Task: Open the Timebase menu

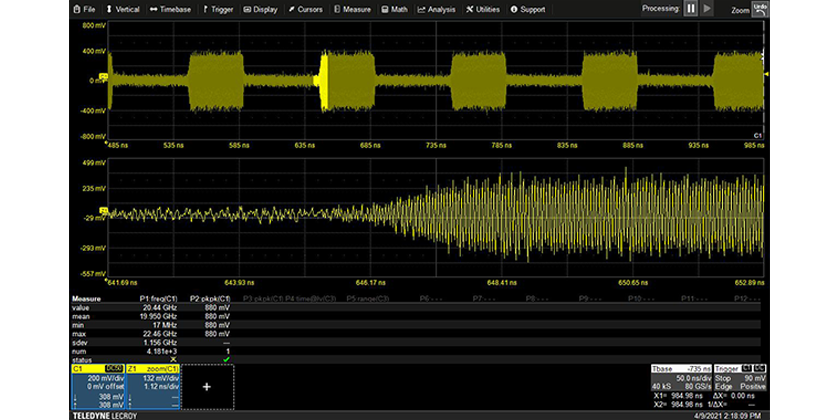Action: [171, 9]
